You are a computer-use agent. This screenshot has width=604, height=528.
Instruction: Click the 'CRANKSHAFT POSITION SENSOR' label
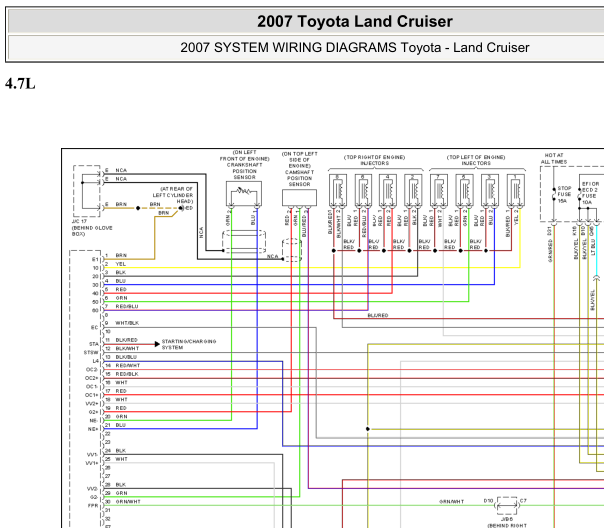244,171
